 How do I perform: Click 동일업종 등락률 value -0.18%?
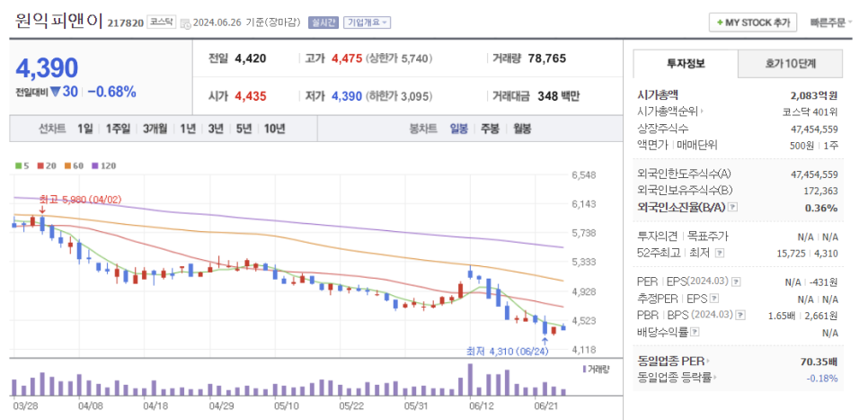click(x=823, y=379)
